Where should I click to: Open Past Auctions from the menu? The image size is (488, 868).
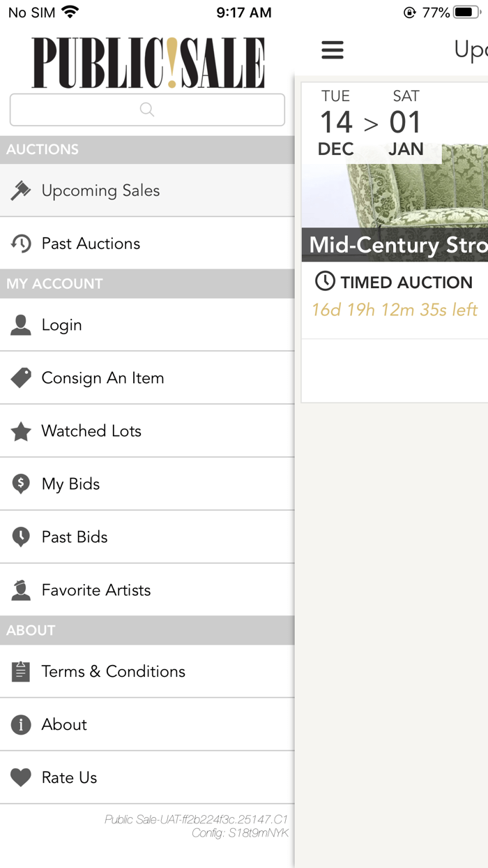91,244
